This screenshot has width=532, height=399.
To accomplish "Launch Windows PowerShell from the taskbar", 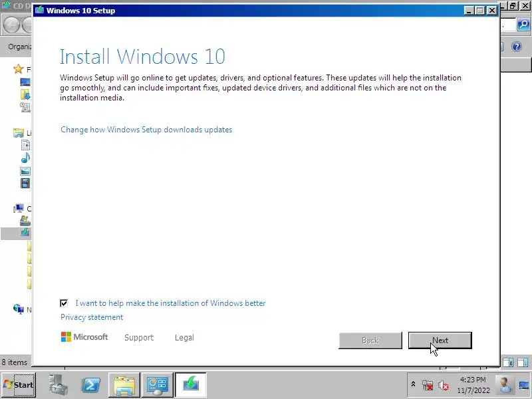I will click(91, 385).
